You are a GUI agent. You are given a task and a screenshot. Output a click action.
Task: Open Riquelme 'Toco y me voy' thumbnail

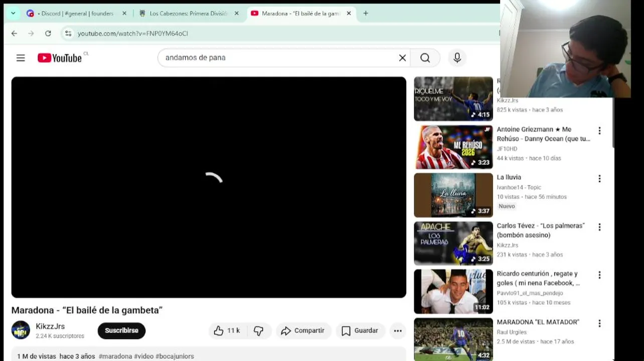[453, 99]
